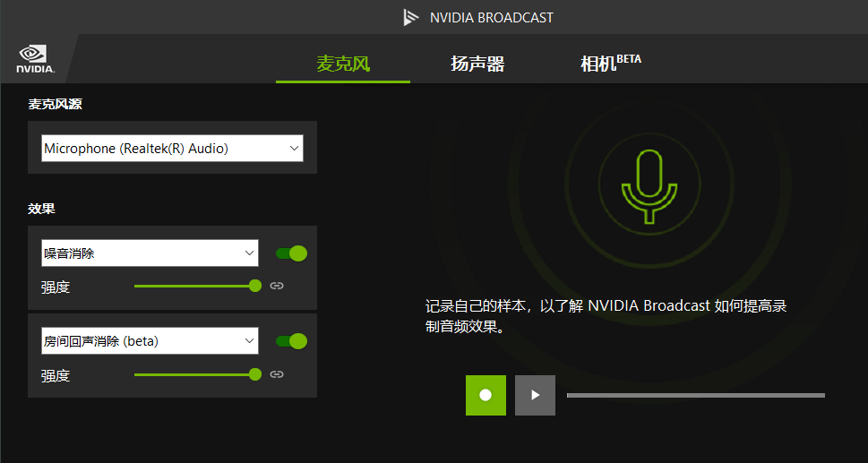868x463 pixels.
Task: Adjust the 房间回声消除 强度 slider handle
Action: [255, 374]
